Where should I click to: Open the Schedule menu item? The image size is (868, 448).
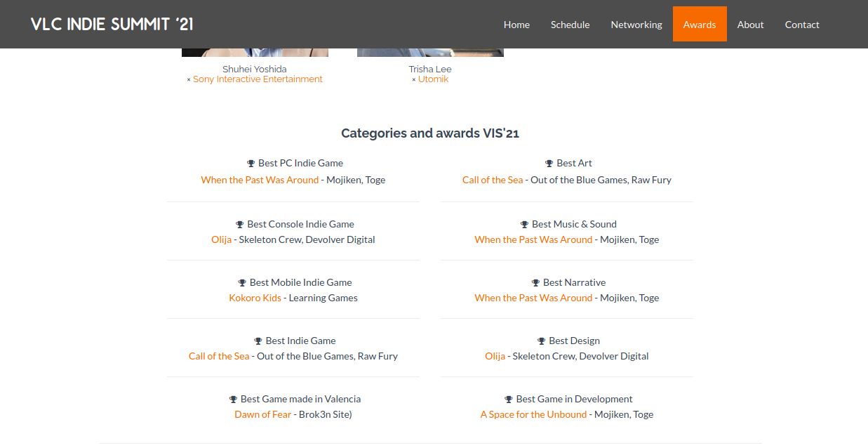click(570, 25)
